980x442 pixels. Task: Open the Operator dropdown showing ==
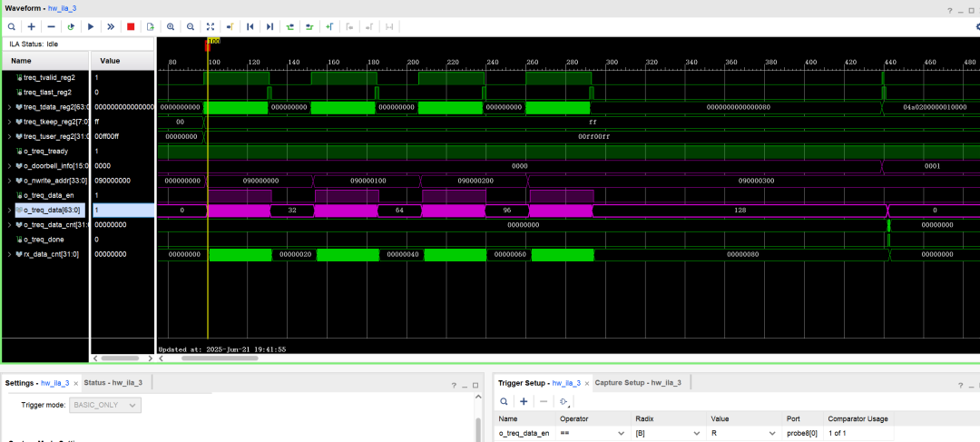point(592,433)
